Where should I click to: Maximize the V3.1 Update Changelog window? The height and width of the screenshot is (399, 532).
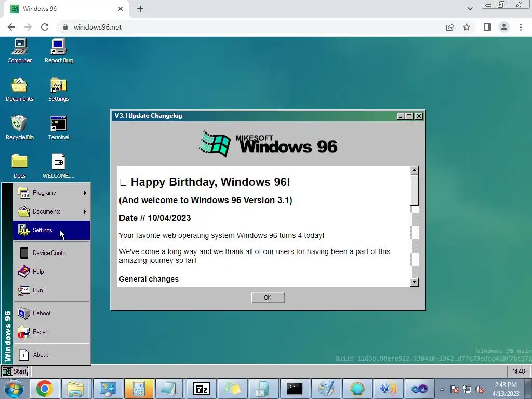[409, 116]
